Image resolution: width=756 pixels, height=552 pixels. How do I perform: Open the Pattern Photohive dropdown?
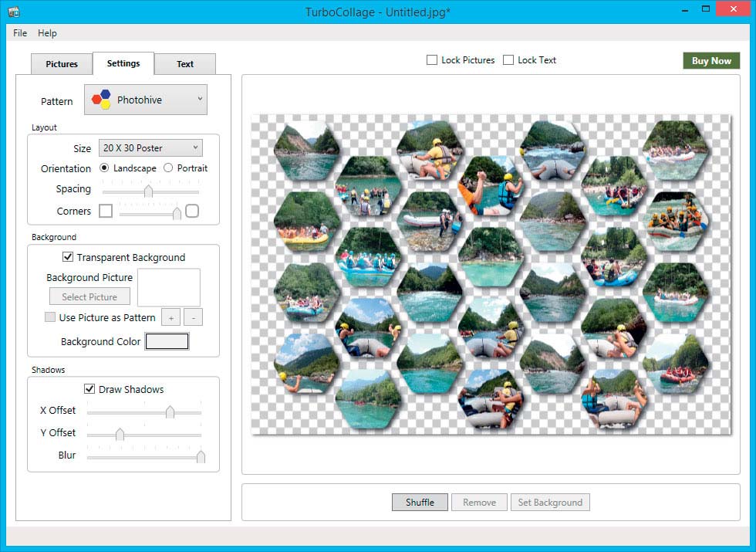(x=146, y=100)
